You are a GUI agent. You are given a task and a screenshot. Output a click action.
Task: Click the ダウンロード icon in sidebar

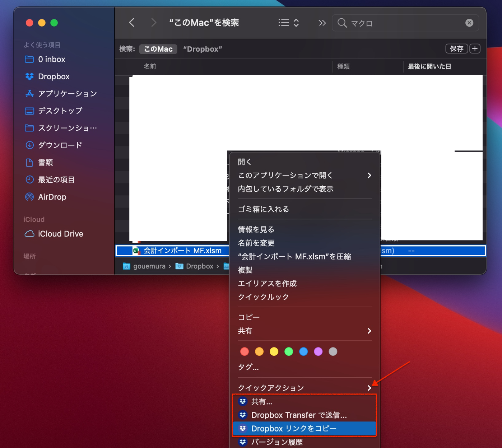pos(29,145)
